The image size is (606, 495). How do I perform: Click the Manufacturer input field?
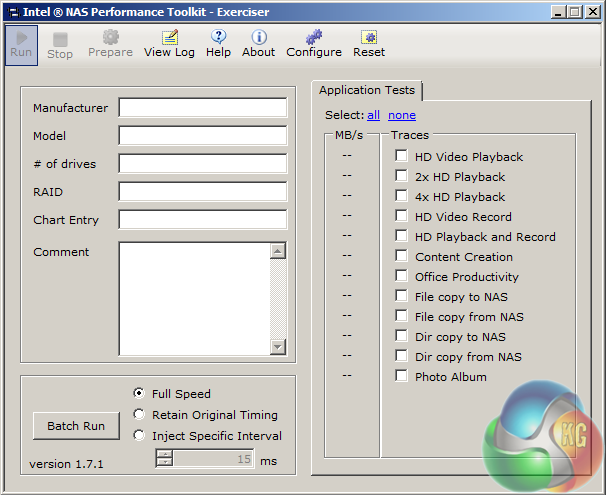202,108
